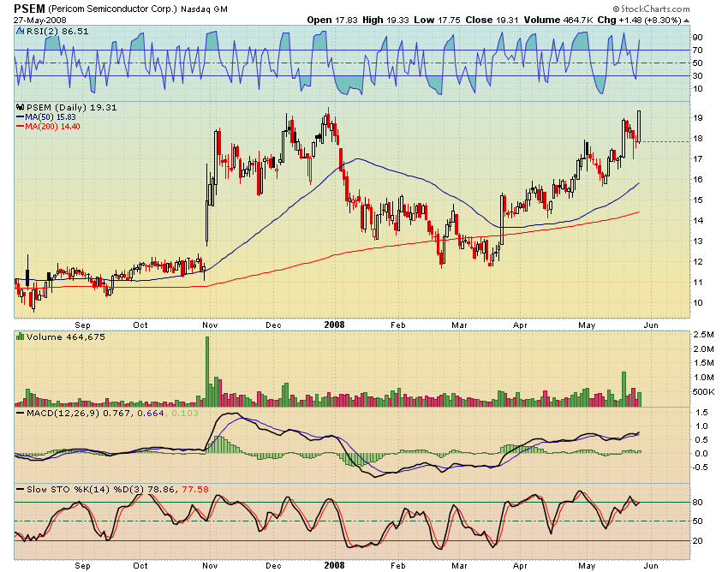Click the 20 mark on the stochastic axis
Image resolution: width=728 pixels, height=572 pixels.
click(x=697, y=541)
